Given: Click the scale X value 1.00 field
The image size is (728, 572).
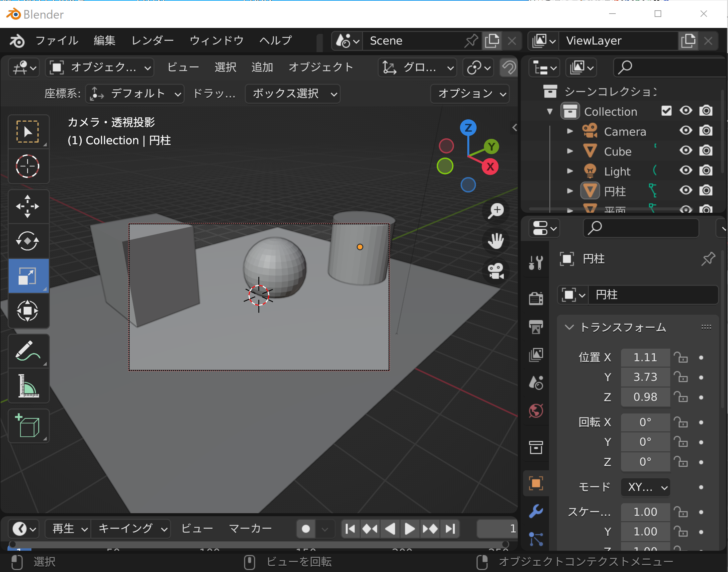Looking at the screenshot, I should tap(645, 512).
